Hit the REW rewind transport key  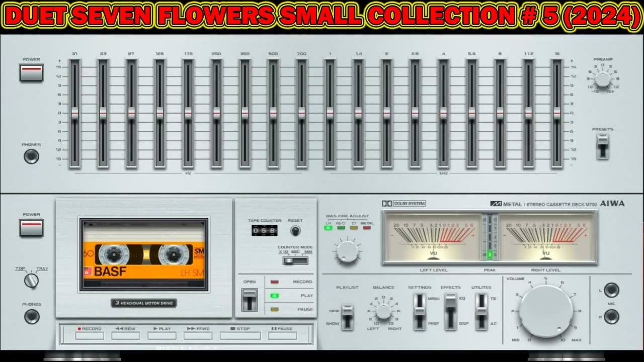126,335
